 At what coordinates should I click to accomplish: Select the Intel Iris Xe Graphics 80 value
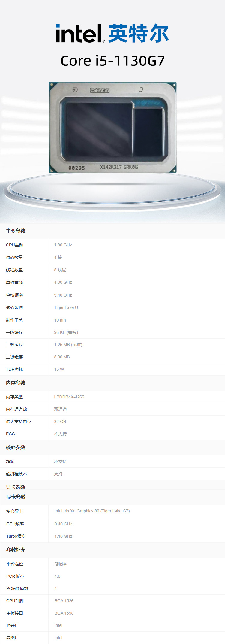click(92, 511)
